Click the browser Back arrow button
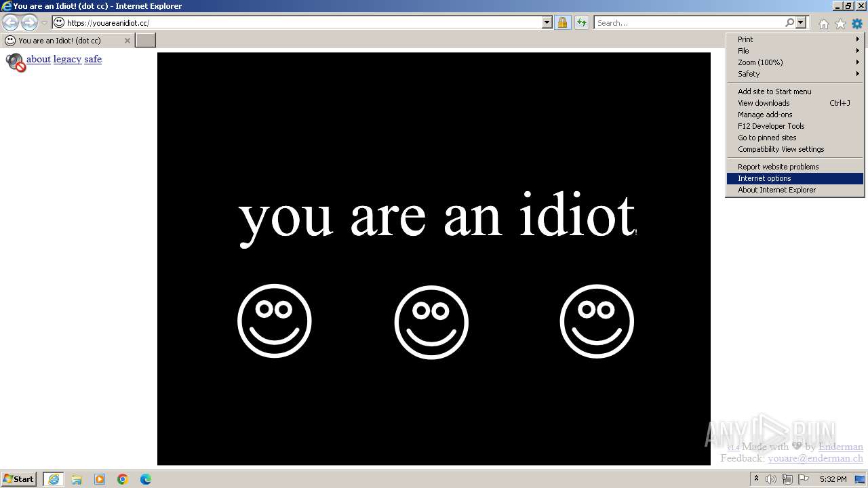This screenshot has width=868, height=488. (11, 23)
